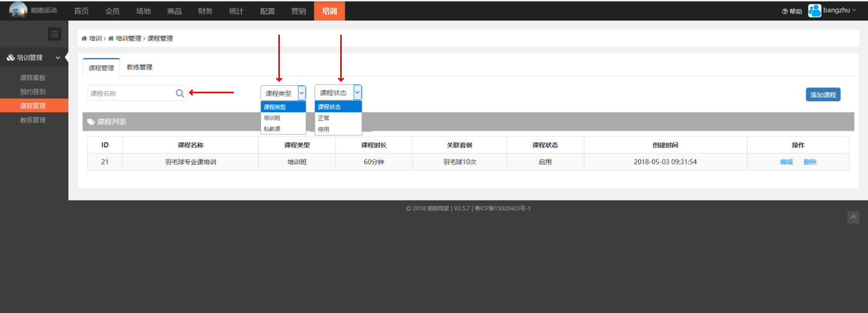Open 培训 in the top navigation
868x313 pixels.
329,11
